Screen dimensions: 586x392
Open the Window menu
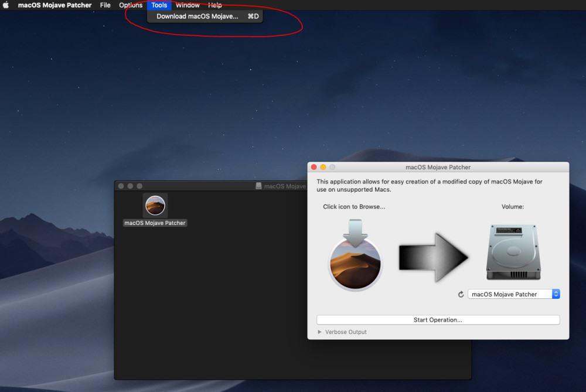click(188, 5)
